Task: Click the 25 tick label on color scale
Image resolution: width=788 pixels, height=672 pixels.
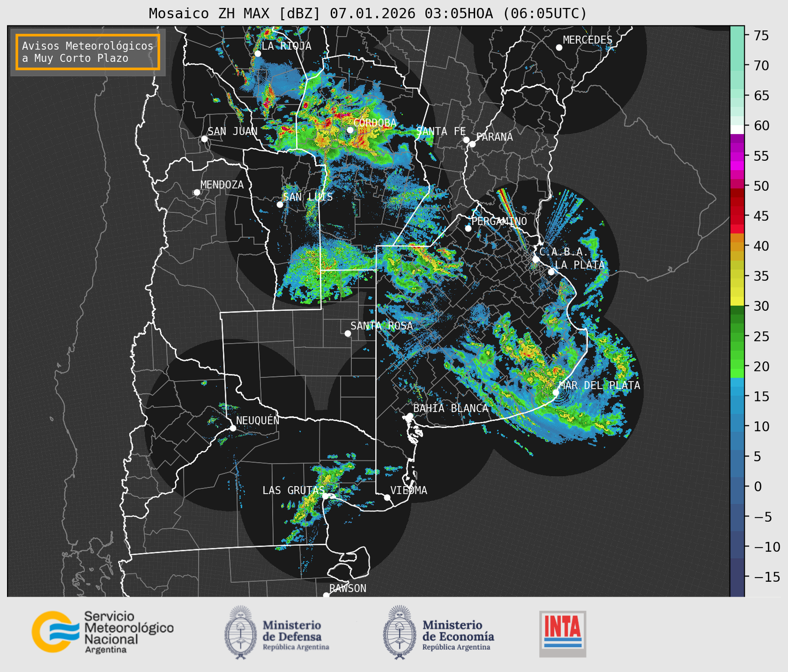Action: 761,336
